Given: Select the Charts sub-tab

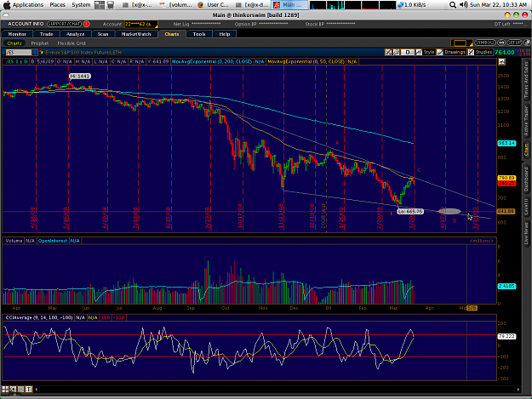Looking at the screenshot, I should point(14,43).
